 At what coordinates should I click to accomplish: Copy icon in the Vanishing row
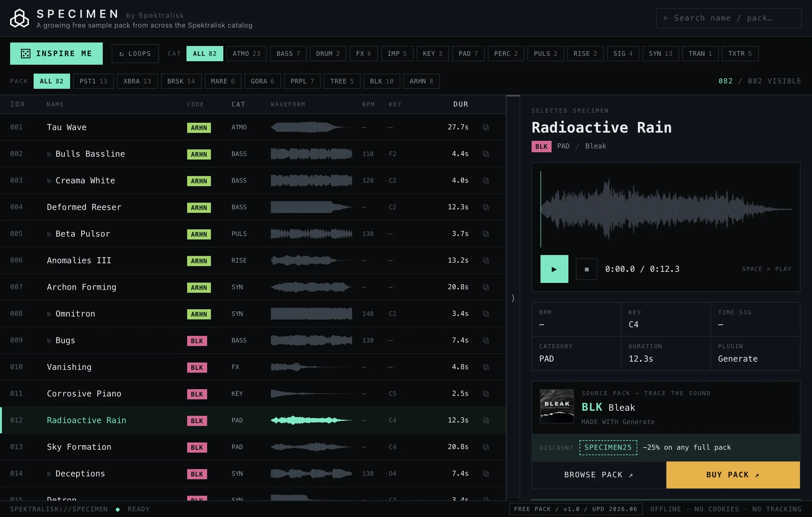(486, 367)
